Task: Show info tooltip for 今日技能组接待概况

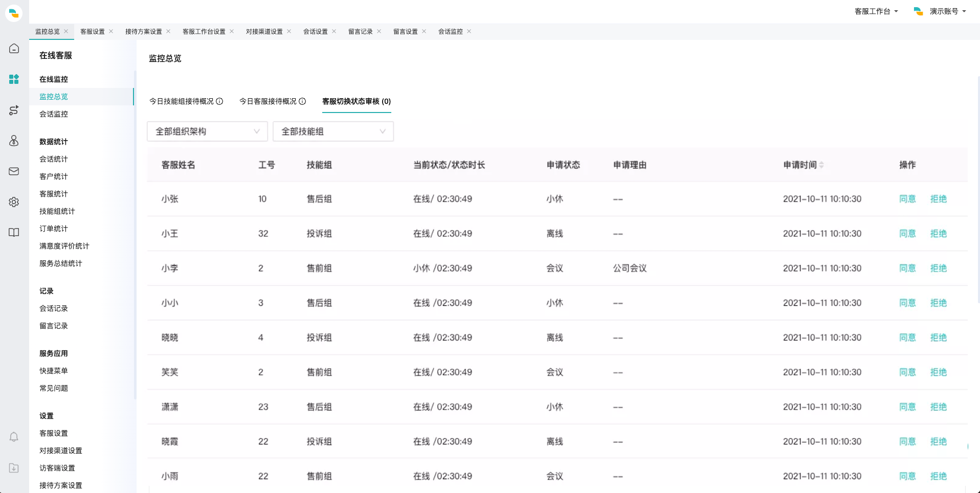Action: [x=219, y=101]
